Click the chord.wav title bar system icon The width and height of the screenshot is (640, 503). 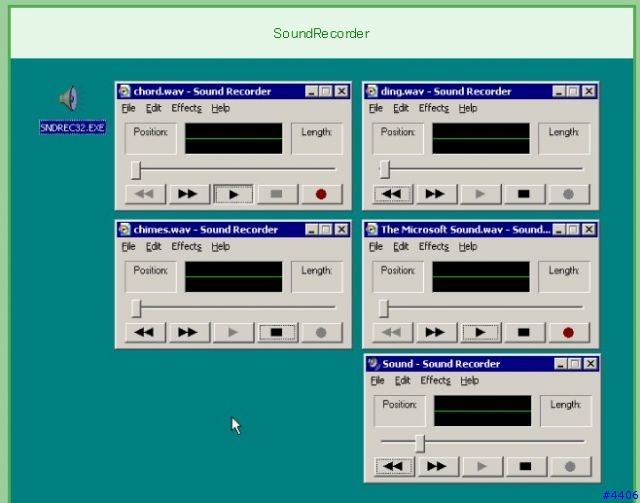pyautogui.click(x=124, y=91)
